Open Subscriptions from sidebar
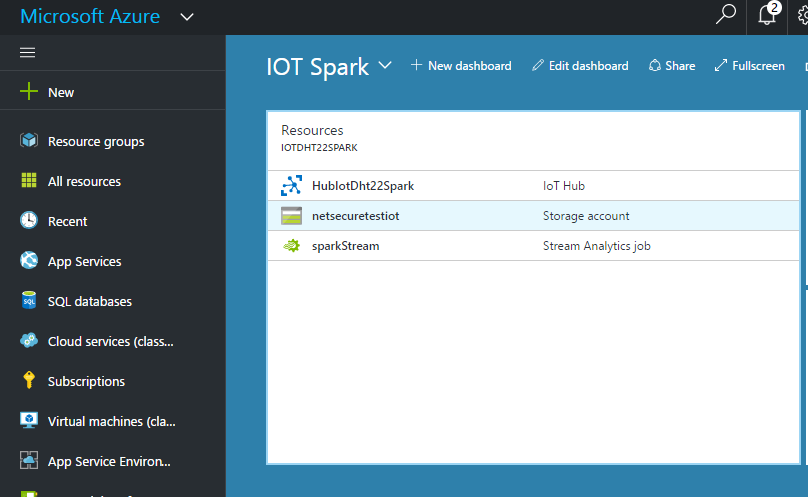This screenshot has height=497, width=808. point(86,382)
